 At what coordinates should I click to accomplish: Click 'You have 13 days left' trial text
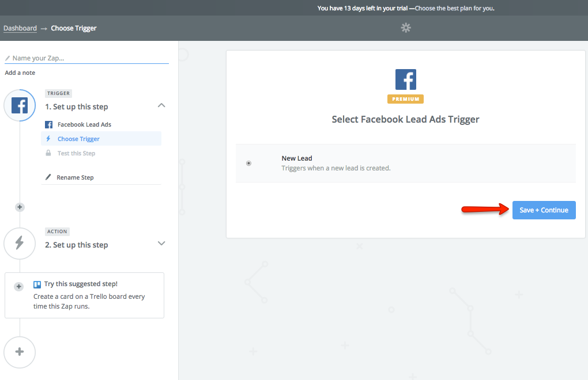pos(362,8)
